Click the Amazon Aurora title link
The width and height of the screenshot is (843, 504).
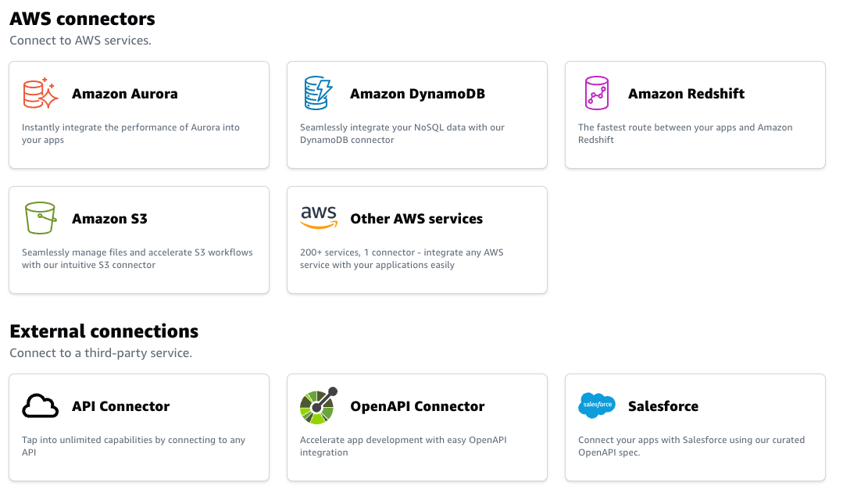click(x=124, y=93)
